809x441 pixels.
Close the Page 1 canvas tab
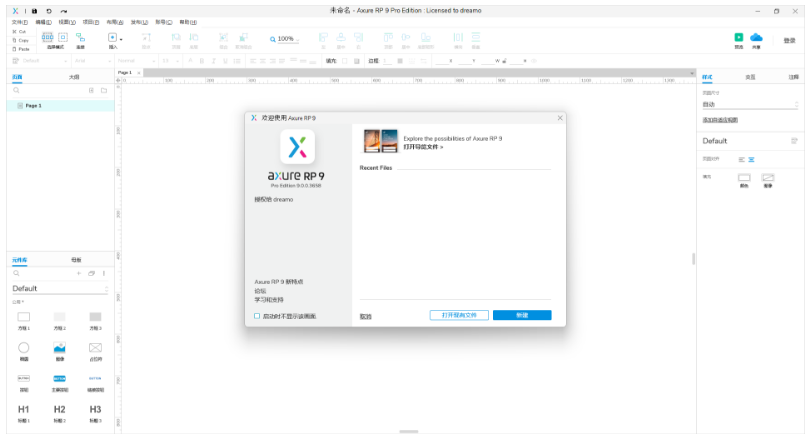[138, 73]
